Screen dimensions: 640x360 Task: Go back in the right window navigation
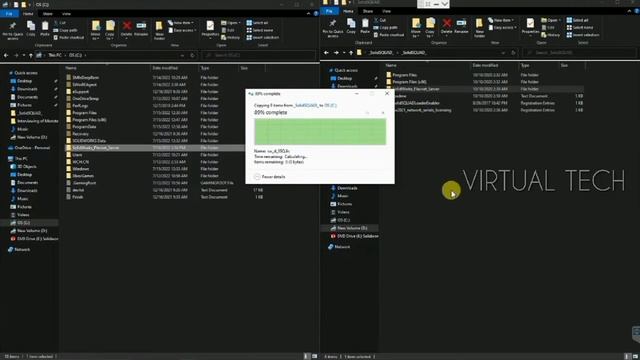click(326, 53)
